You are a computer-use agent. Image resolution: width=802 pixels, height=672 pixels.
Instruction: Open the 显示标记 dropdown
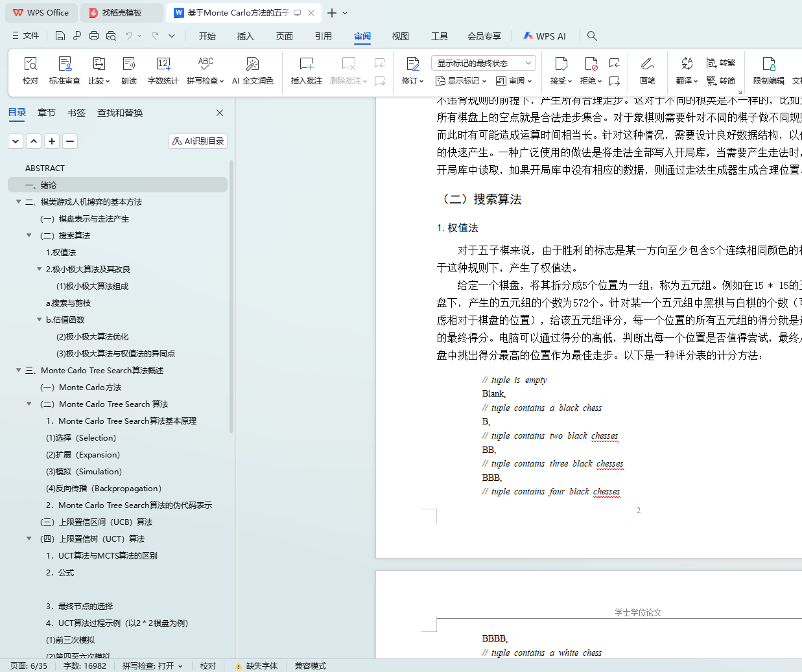point(461,81)
